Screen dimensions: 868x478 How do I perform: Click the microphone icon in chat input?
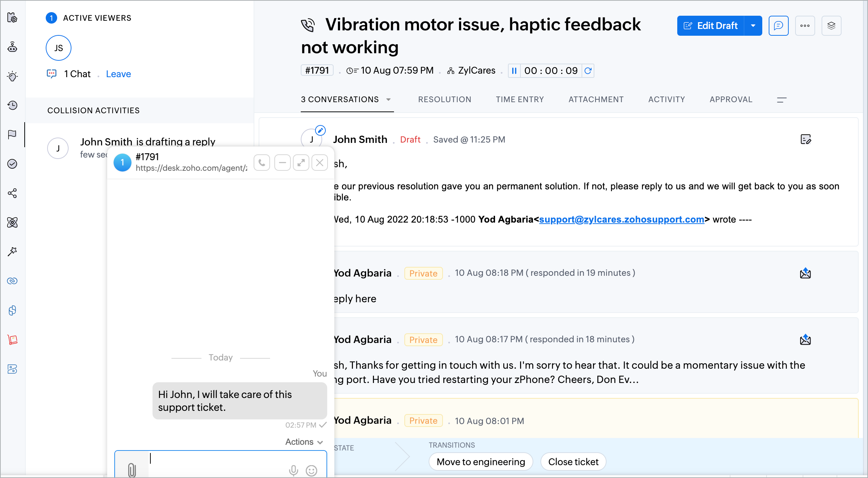click(293, 470)
